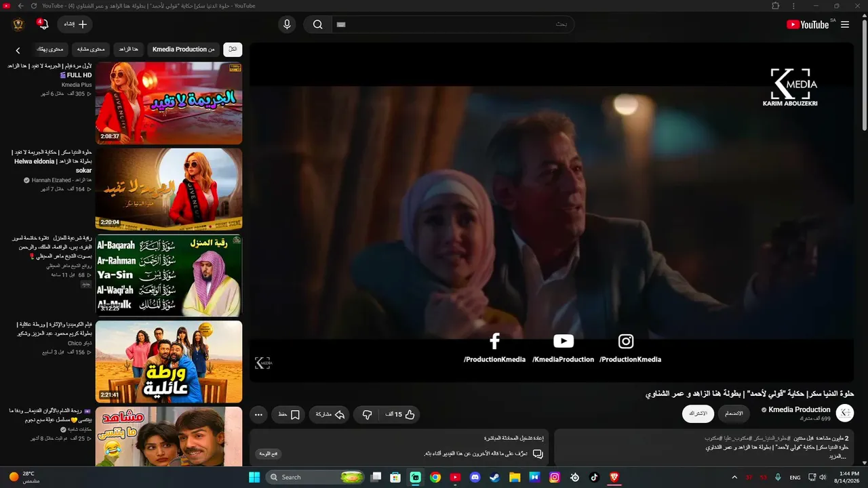Open the browser extensions puzzle icon
Screen dimensions: 868x488
776,6
